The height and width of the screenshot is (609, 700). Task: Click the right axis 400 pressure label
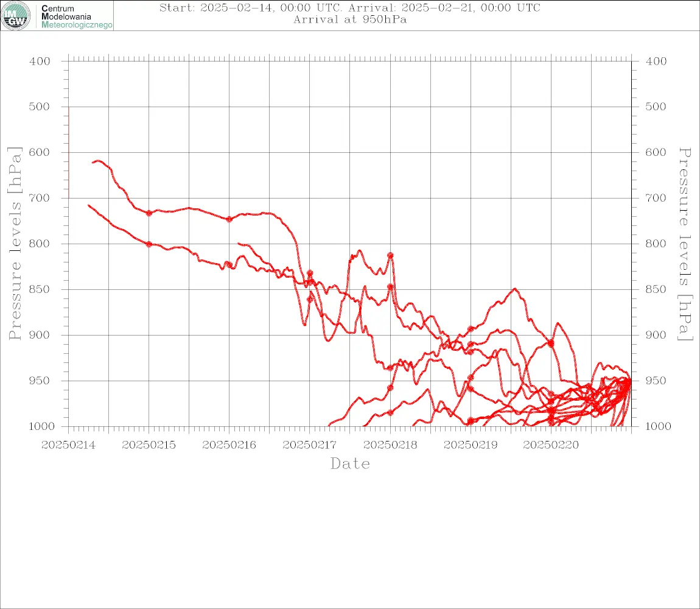point(656,62)
